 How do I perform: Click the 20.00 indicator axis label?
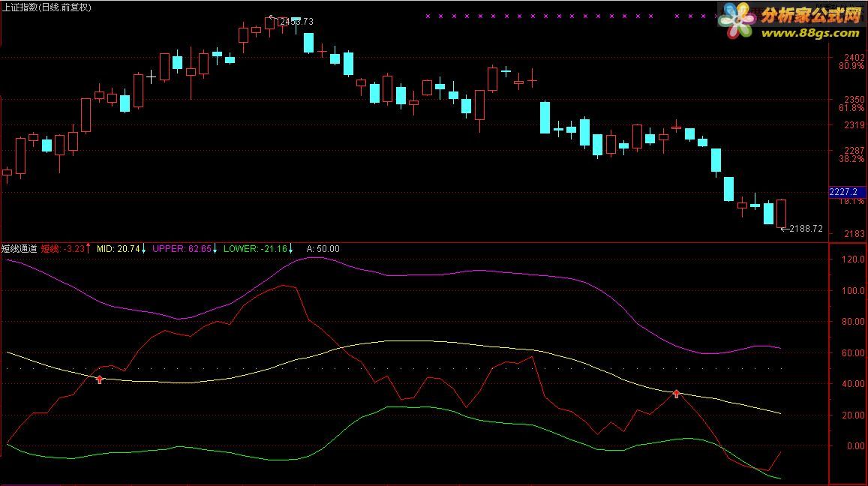853,415
